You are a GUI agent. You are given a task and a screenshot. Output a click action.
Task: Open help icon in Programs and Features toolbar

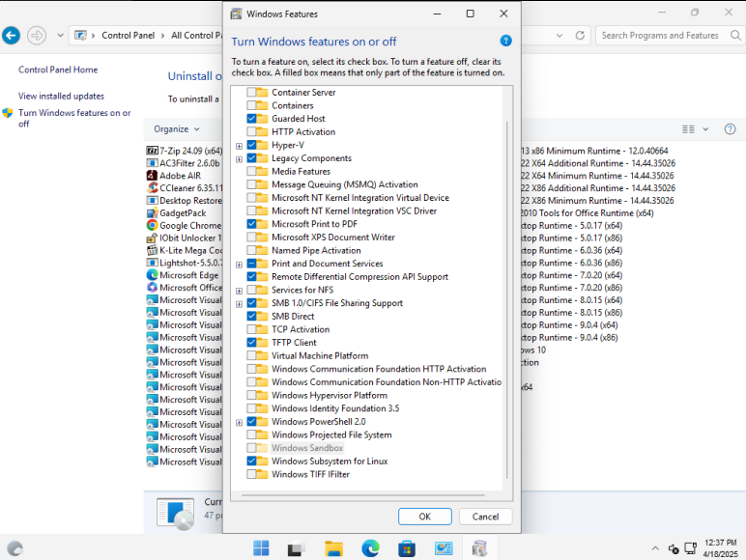[730, 128]
